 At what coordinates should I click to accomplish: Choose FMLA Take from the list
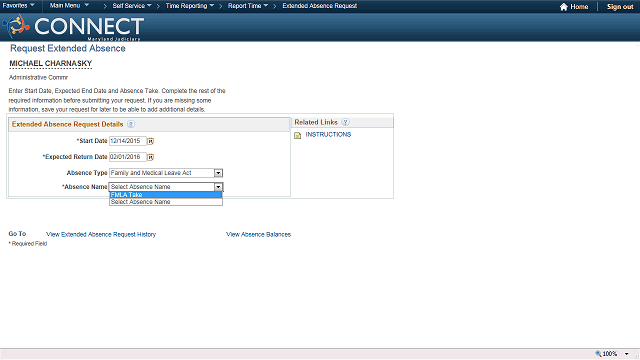coord(166,195)
